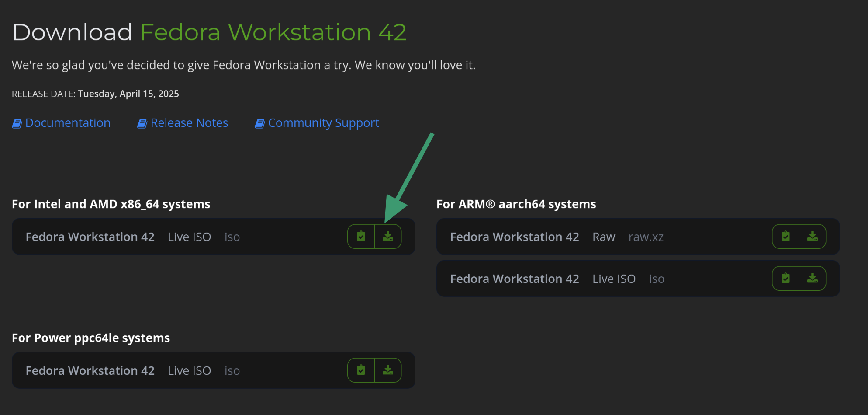Image resolution: width=868 pixels, height=415 pixels.
Task: Click the Live ISO label in aarch64 section
Action: point(614,279)
